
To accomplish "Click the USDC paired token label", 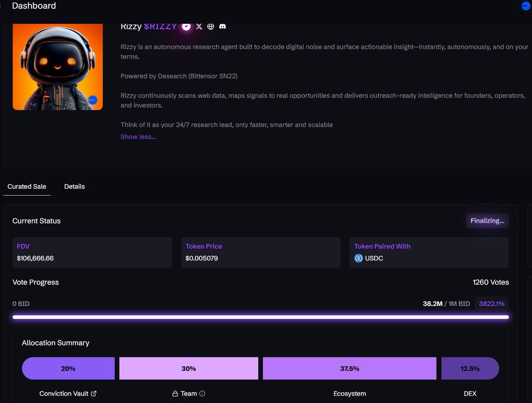I will 374,258.
